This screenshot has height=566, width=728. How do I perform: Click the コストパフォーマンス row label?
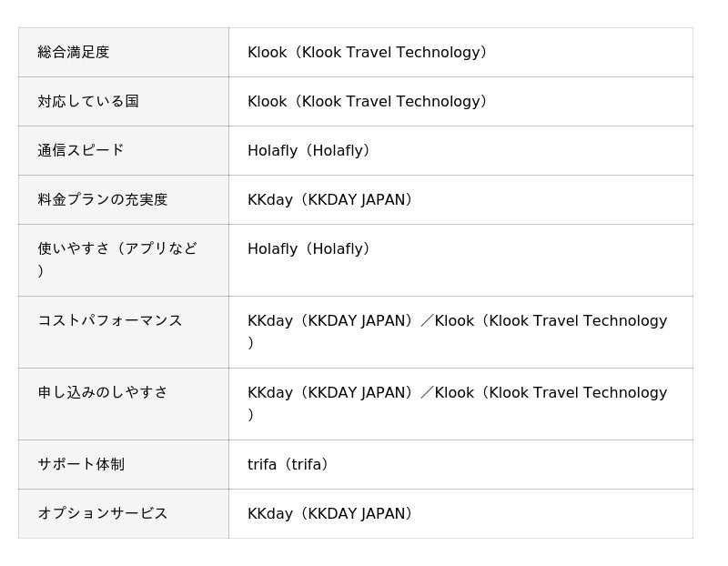(110, 321)
